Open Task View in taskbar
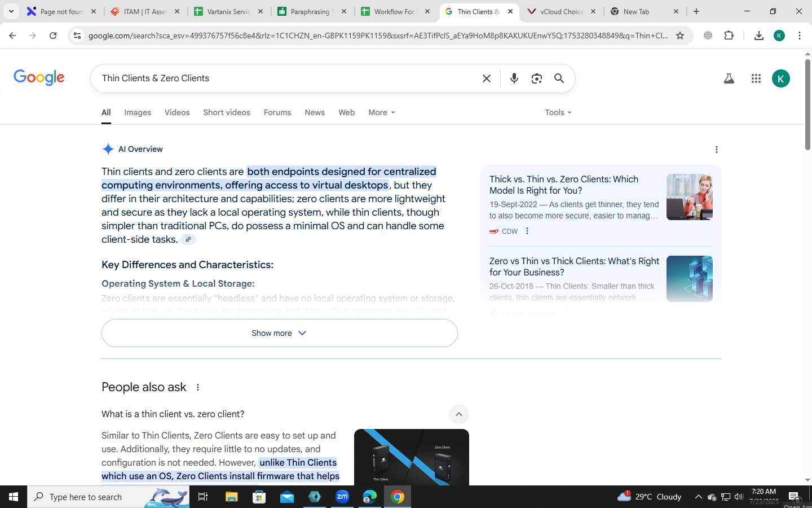 pyautogui.click(x=203, y=497)
